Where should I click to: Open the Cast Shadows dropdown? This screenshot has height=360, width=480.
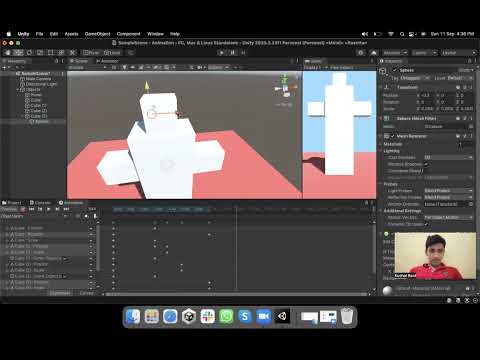click(x=448, y=157)
